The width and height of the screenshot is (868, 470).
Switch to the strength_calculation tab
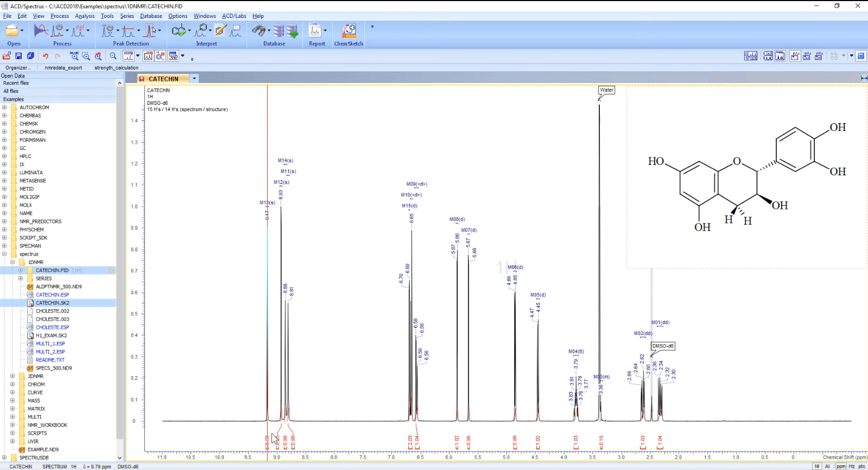116,68
